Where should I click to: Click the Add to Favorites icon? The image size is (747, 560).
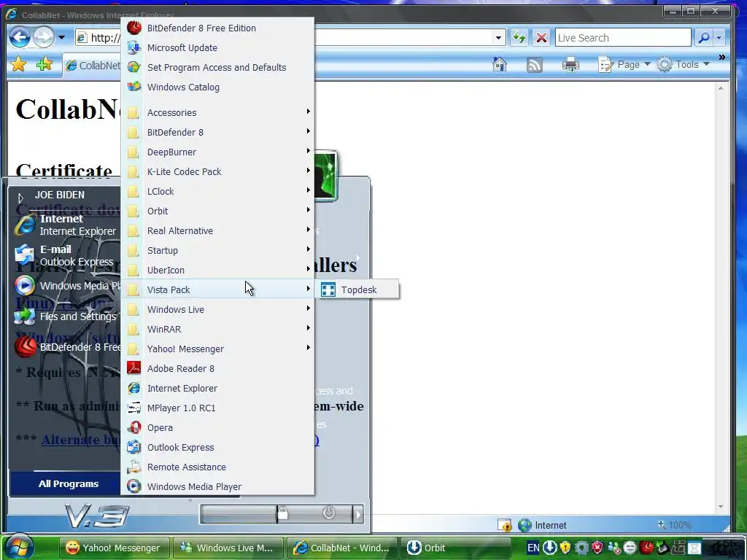tap(44, 64)
